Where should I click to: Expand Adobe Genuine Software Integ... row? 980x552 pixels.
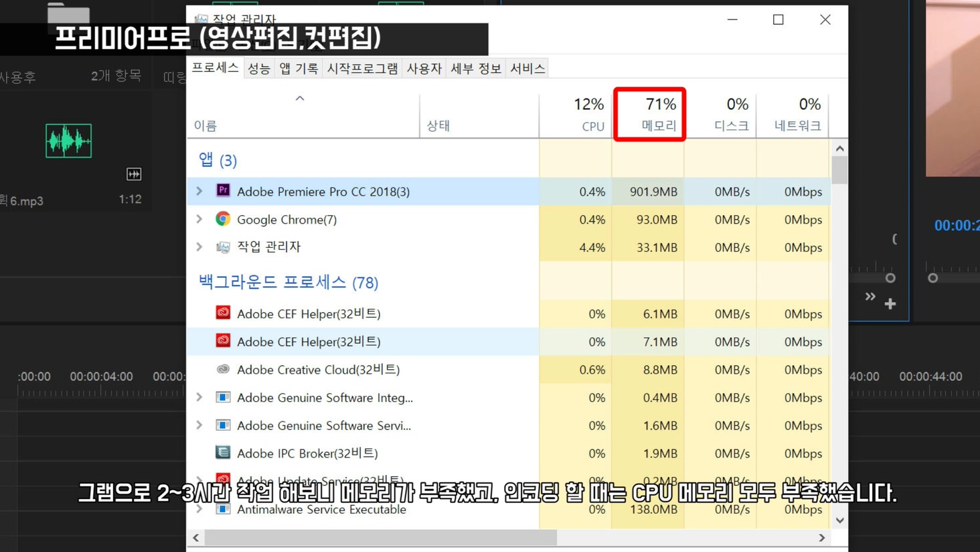pyautogui.click(x=199, y=397)
